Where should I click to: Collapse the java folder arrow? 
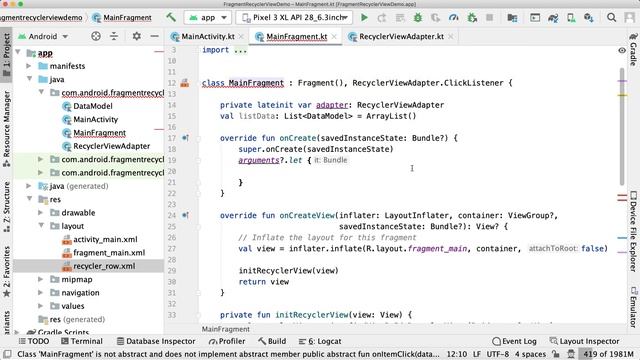coord(29,79)
